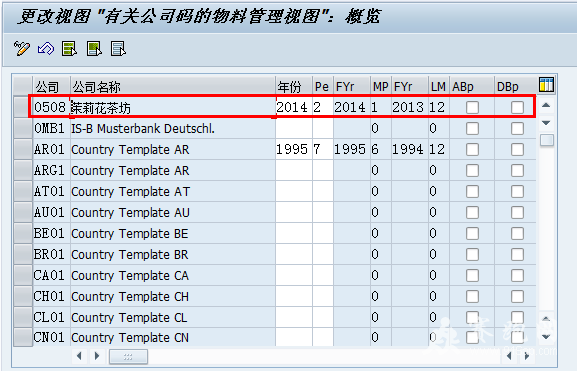This screenshot has height=371, width=577.
Task: Click horizontal scroll left arrow at bottom left
Action: coord(79,356)
